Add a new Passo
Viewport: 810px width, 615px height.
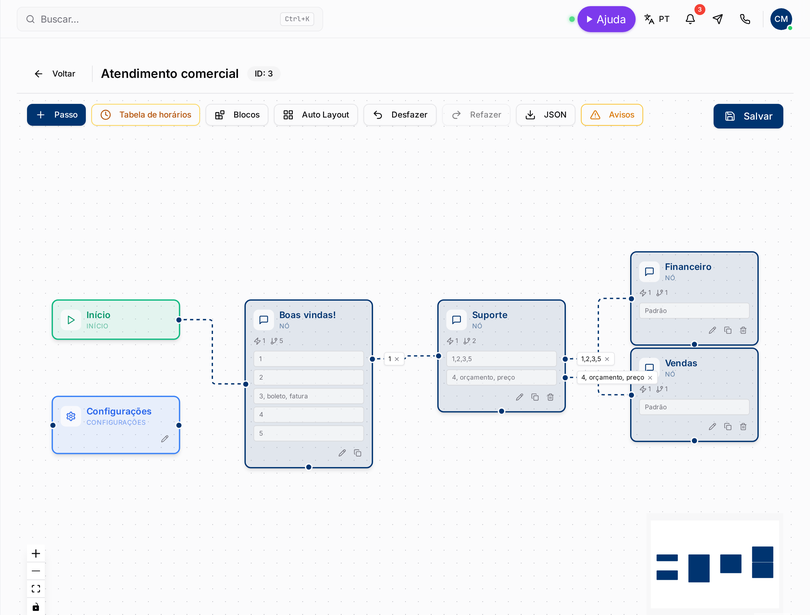click(56, 115)
